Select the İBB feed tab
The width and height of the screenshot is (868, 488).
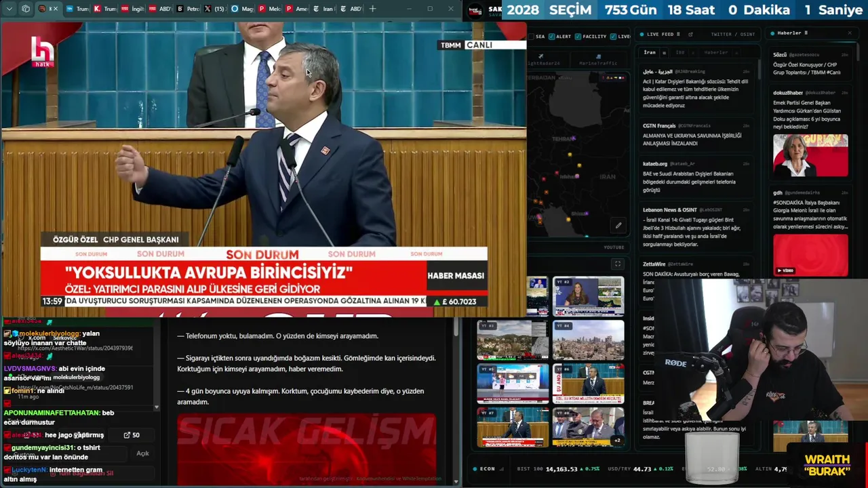pos(680,52)
